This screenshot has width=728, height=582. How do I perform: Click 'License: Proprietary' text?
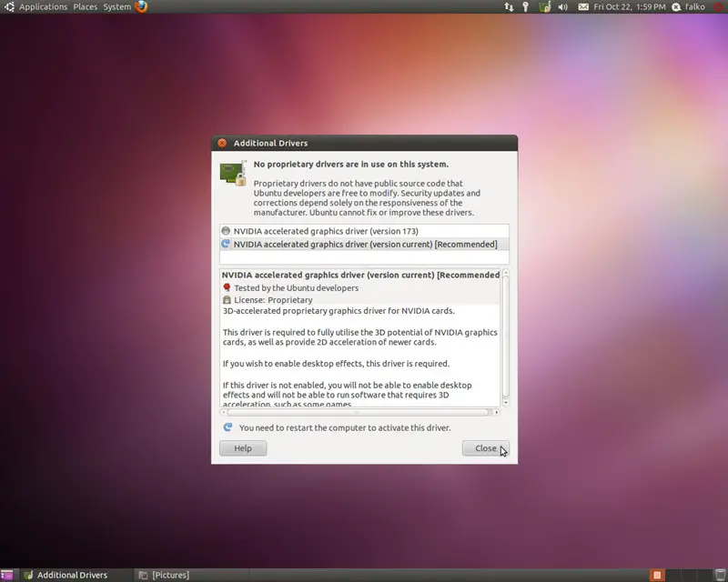coord(273,300)
